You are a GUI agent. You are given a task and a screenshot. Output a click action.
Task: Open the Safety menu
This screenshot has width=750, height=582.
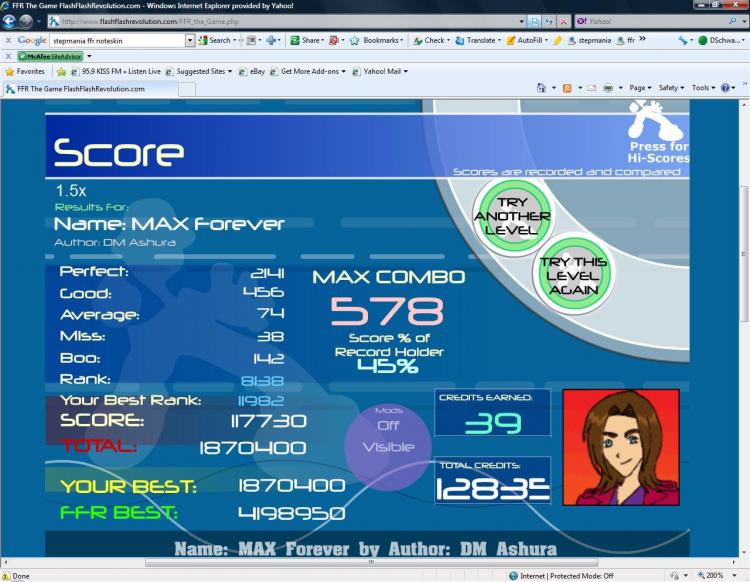pyautogui.click(x=671, y=88)
